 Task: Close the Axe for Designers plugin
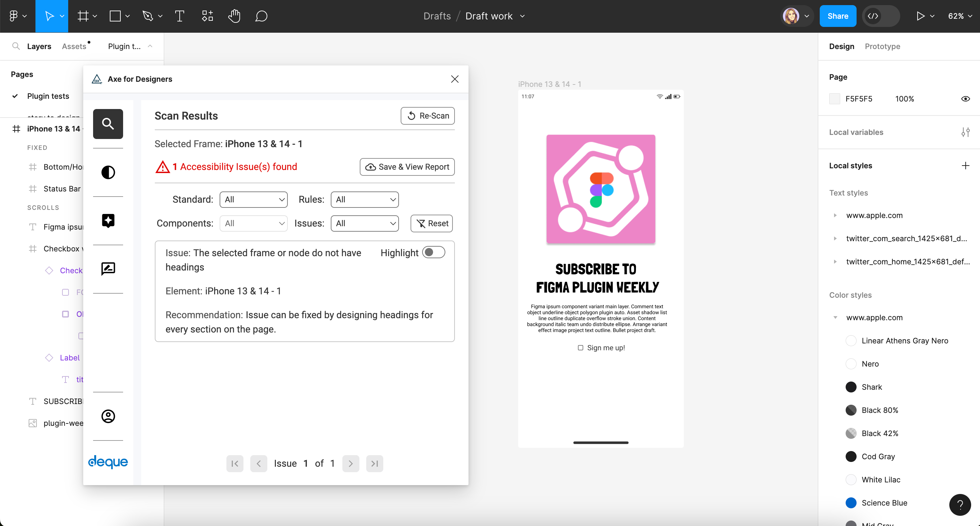[x=455, y=79]
